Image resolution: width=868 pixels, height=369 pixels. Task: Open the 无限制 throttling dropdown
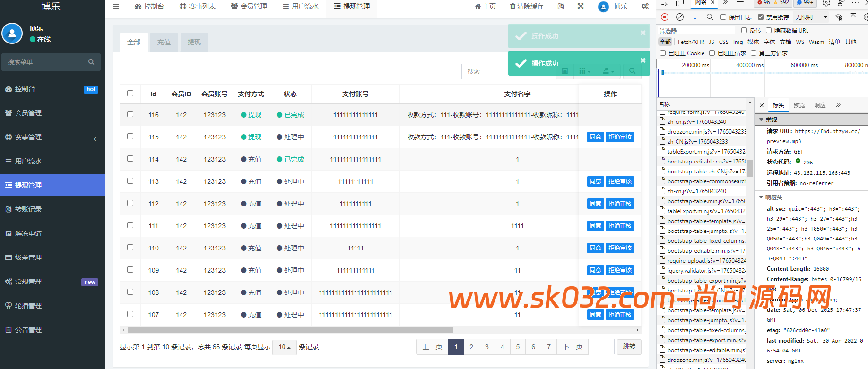click(x=811, y=17)
